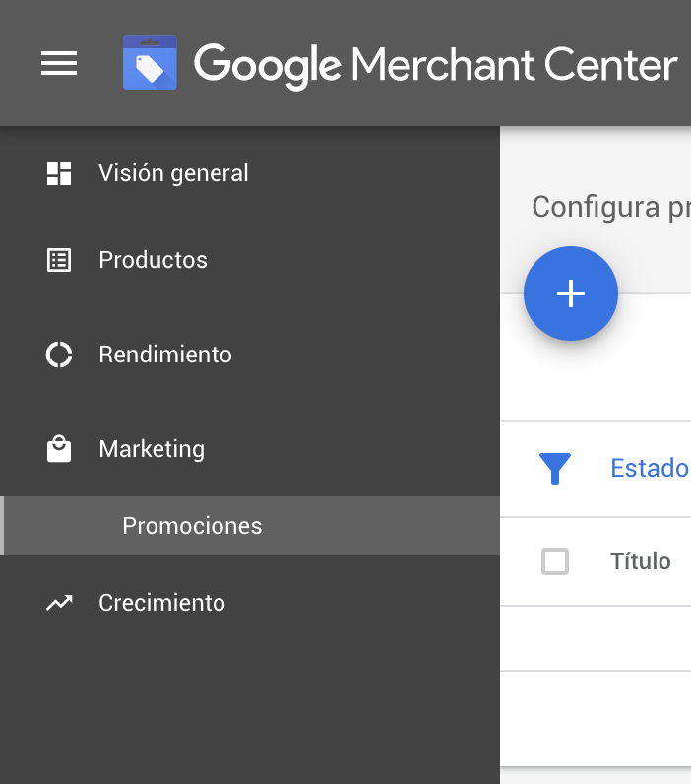Click the Visión general dashboard icon
Viewport: 691px width, 784px height.
59,173
